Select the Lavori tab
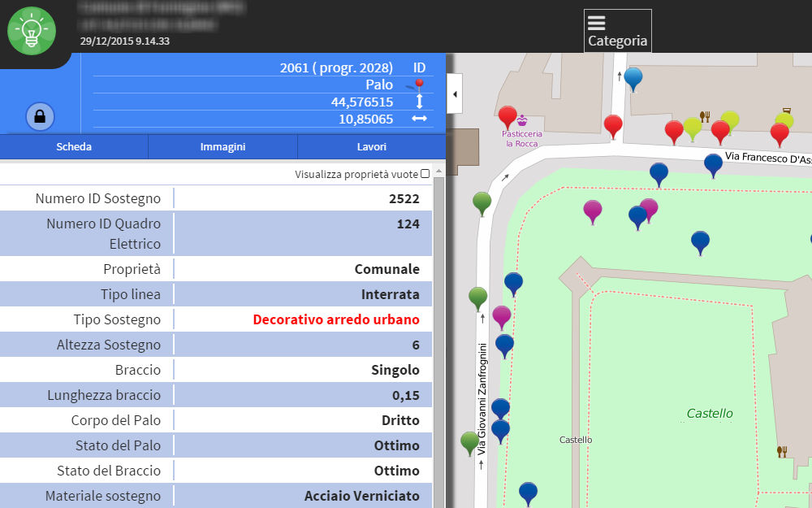This screenshot has width=812, height=508. pyautogui.click(x=371, y=147)
